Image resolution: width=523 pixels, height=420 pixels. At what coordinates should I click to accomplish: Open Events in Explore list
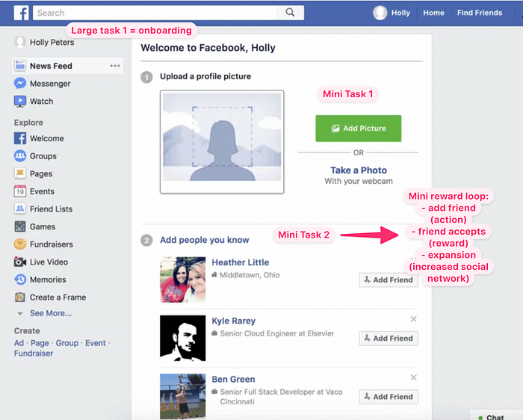coord(42,191)
